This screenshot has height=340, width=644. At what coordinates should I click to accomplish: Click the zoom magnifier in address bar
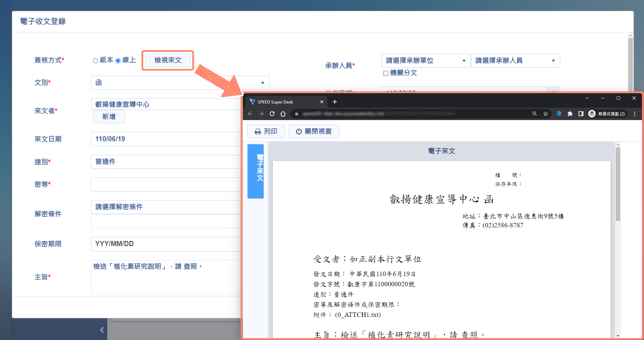coord(535,114)
